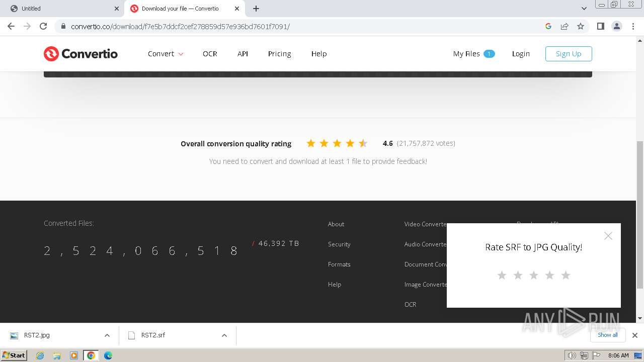
Task: Click the overall 4.6 star rating
Action: [337, 143]
